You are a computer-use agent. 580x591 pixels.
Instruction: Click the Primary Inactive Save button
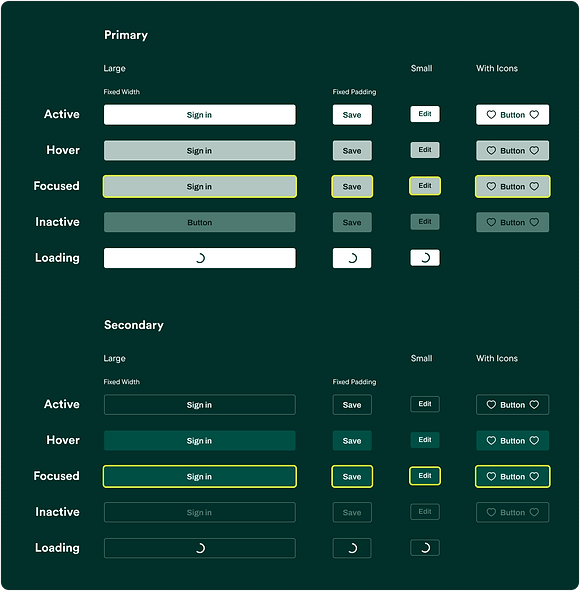coord(352,222)
